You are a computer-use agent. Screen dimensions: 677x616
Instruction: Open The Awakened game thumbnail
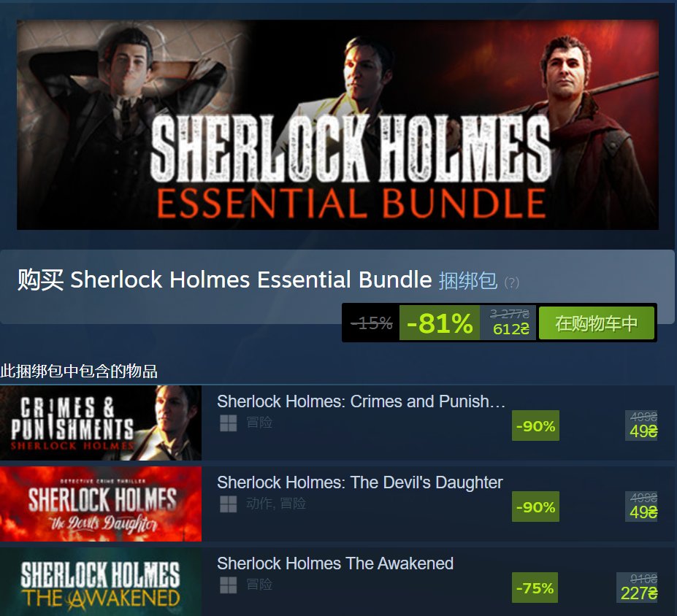[101, 582]
